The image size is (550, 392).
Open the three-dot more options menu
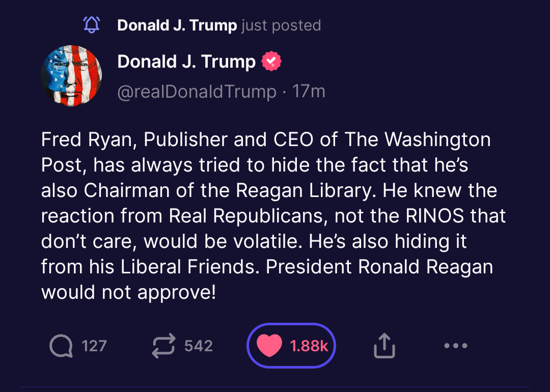click(x=455, y=346)
